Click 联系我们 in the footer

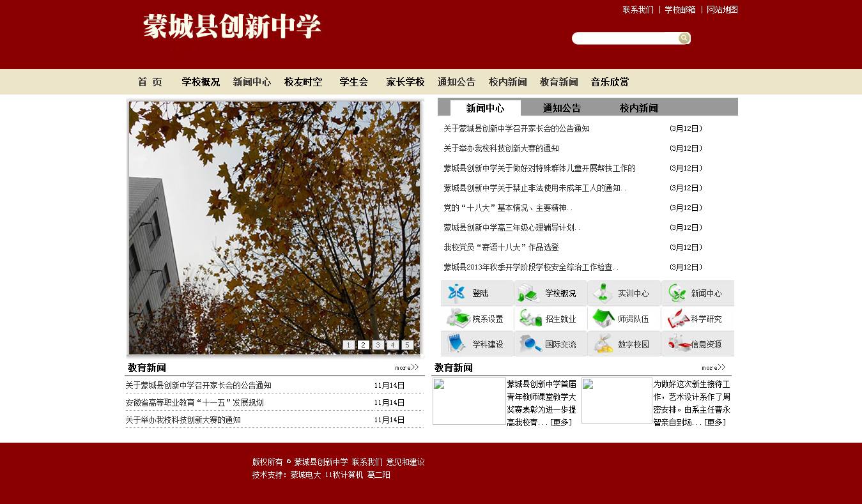point(367,462)
